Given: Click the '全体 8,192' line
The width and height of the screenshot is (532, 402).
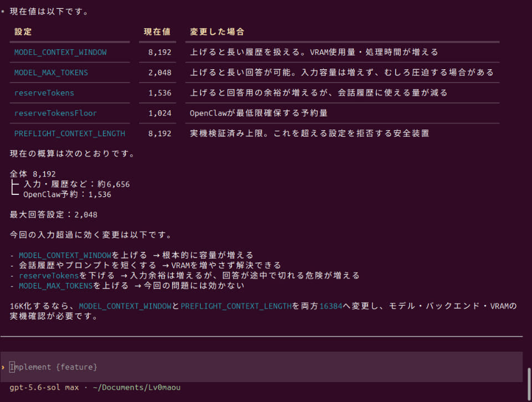Looking at the screenshot, I should [33, 174].
